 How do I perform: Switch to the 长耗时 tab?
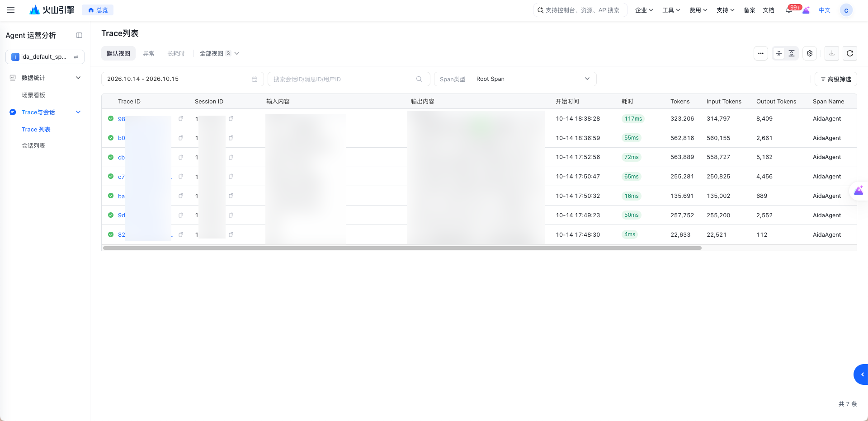pyautogui.click(x=176, y=53)
